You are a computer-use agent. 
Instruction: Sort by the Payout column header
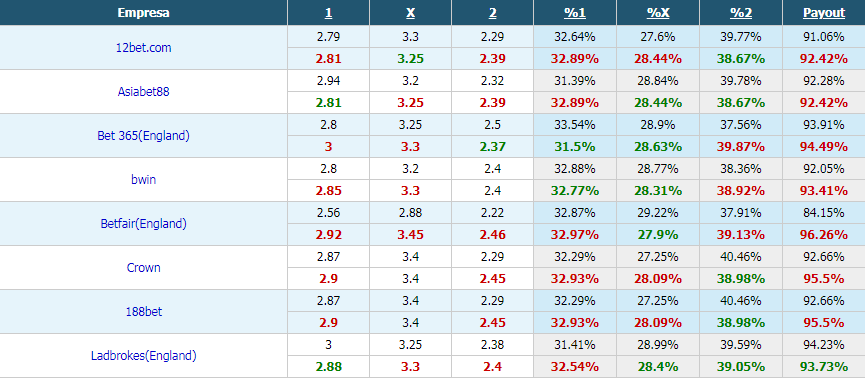(824, 13)
